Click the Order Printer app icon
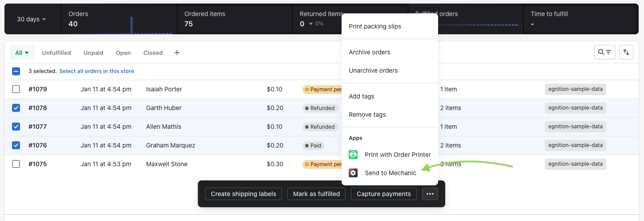This screenshot has height=221, width=644. pyautogui.click(x=353, y=155)
